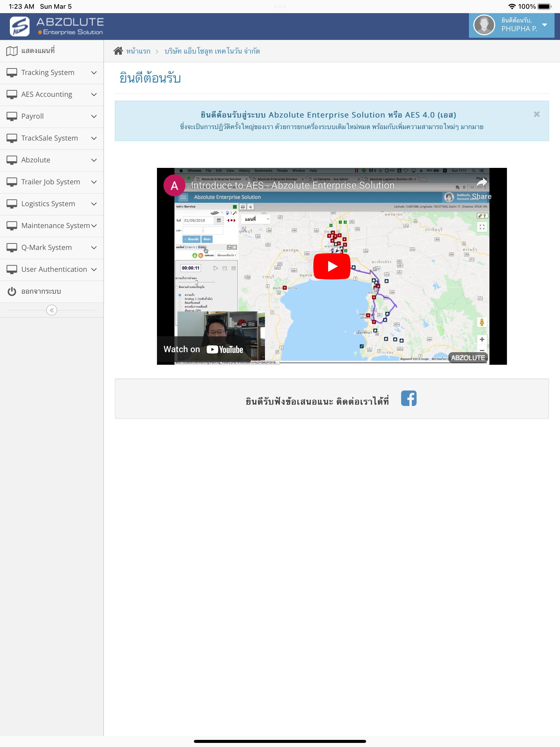Click the User Authentication monitor icon
The height and width of the screenshot is (747, 560).
click(12, 270)
